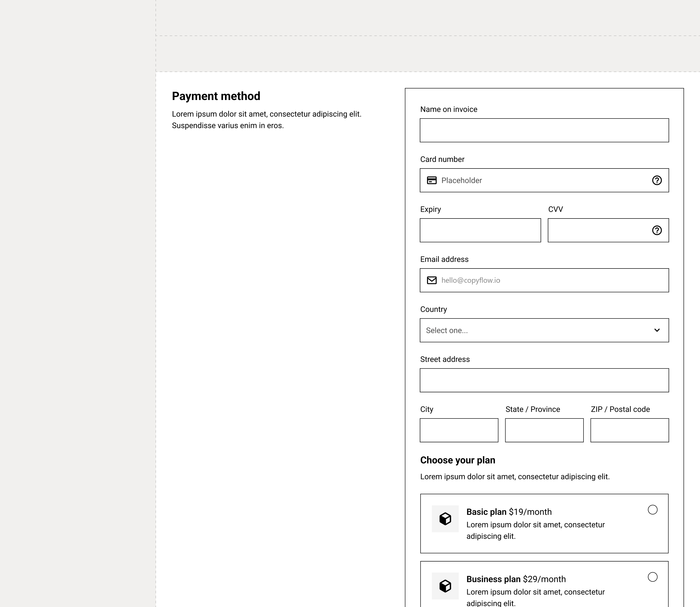
Task: Click the 'Business plan $29/month' title
Action: (x=516, y=579)
